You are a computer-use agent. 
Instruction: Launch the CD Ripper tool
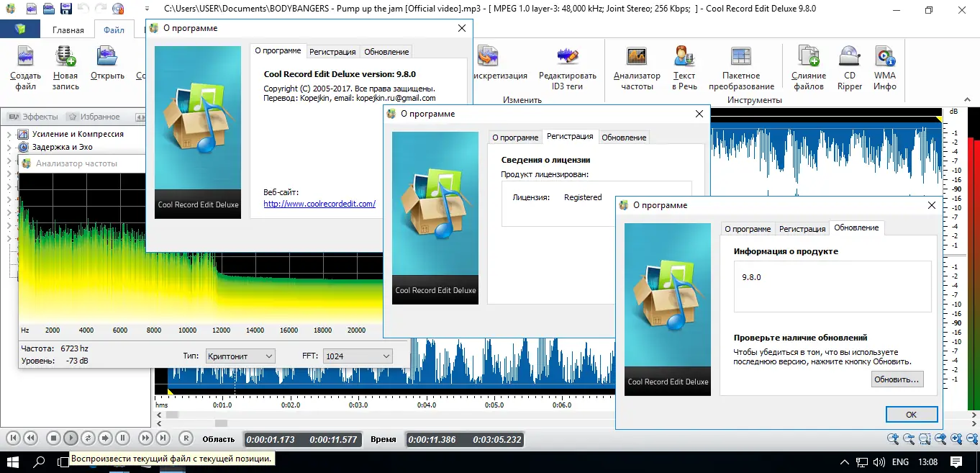pyautogui.click(x=850, y=68)
